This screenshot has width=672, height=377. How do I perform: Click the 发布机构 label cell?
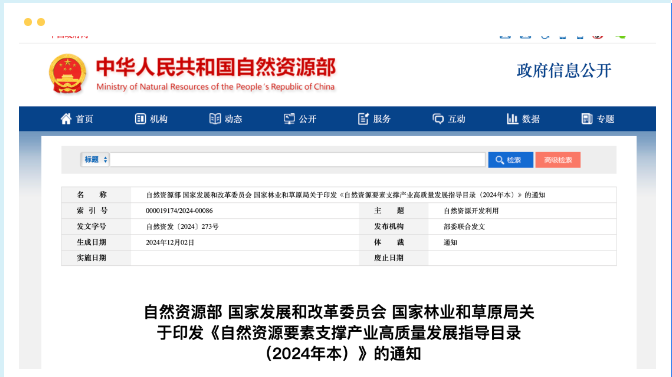393,226
